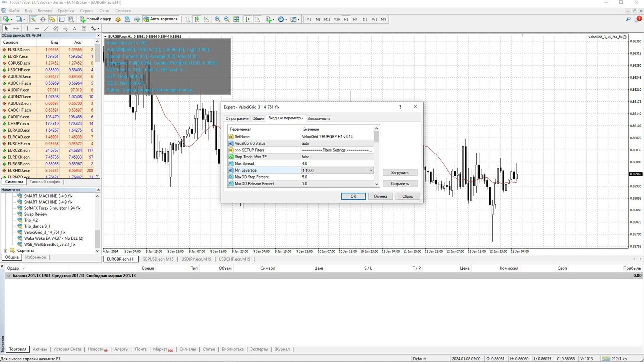The image size is (644, 362).
Task: Open the Файл menu
Action: 14,10
